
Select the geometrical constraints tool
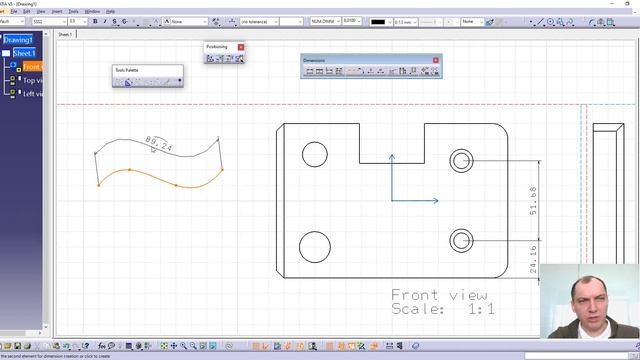click(611, 22)
